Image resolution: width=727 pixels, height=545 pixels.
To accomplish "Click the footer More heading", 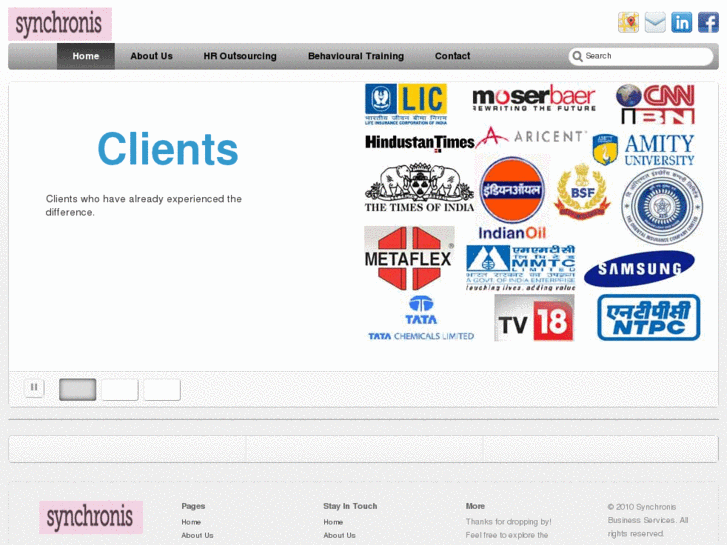I will [x=475, y=506].
